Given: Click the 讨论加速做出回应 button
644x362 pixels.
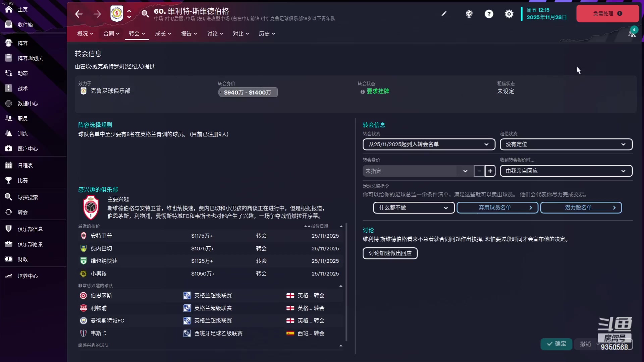Looking at the screenshot, I should click(x=390, y=253).
